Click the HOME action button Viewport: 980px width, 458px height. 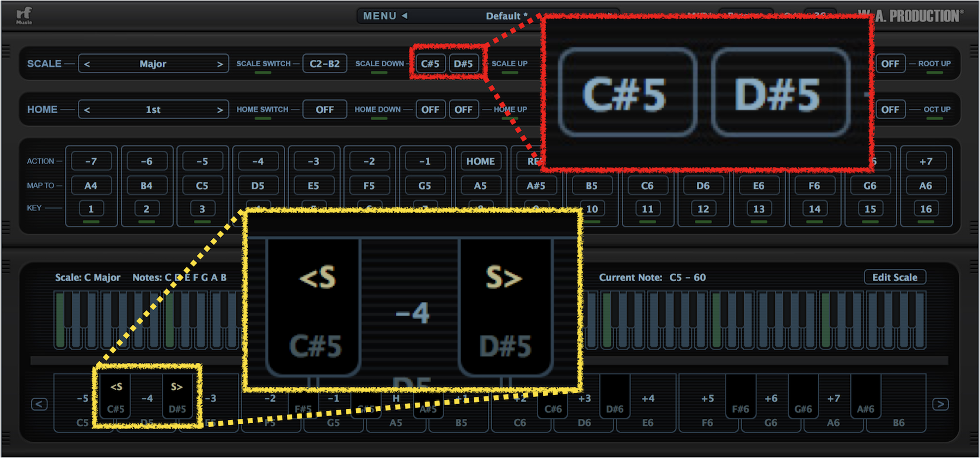point(480,161)
